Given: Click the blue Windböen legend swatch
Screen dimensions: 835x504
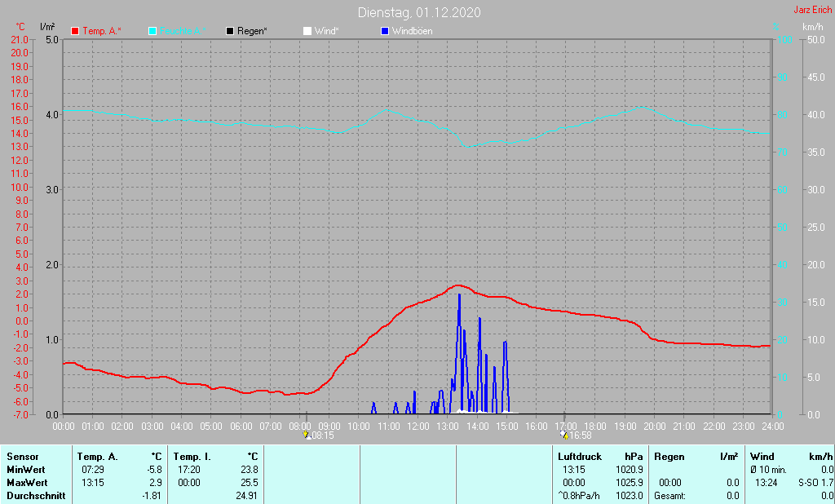Looking at the screenshot, I should pos(385,31).
